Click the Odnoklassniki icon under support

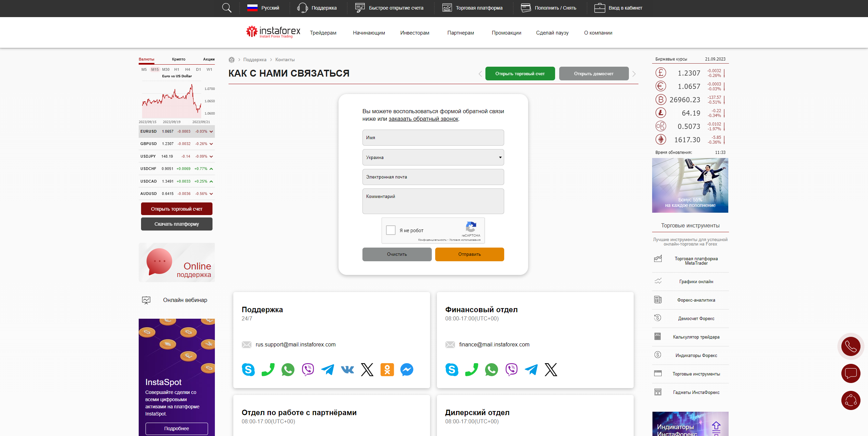click(x=387, y=369)
